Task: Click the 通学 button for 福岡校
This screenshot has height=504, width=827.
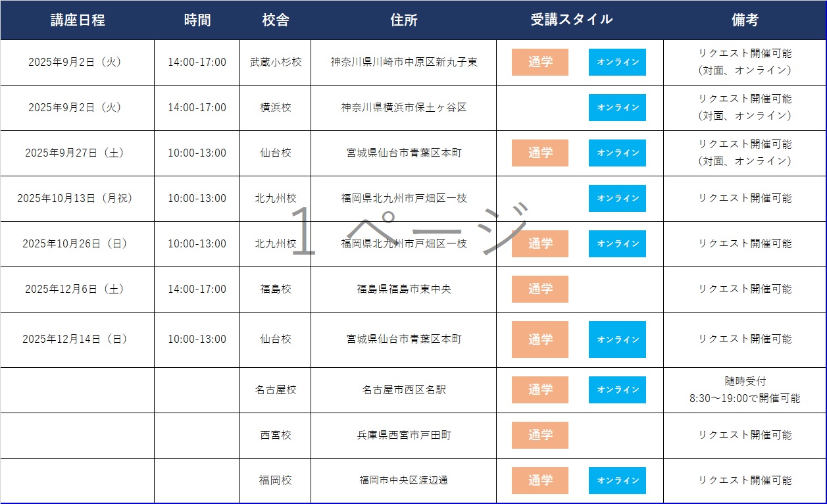Action: coord(540,481)
